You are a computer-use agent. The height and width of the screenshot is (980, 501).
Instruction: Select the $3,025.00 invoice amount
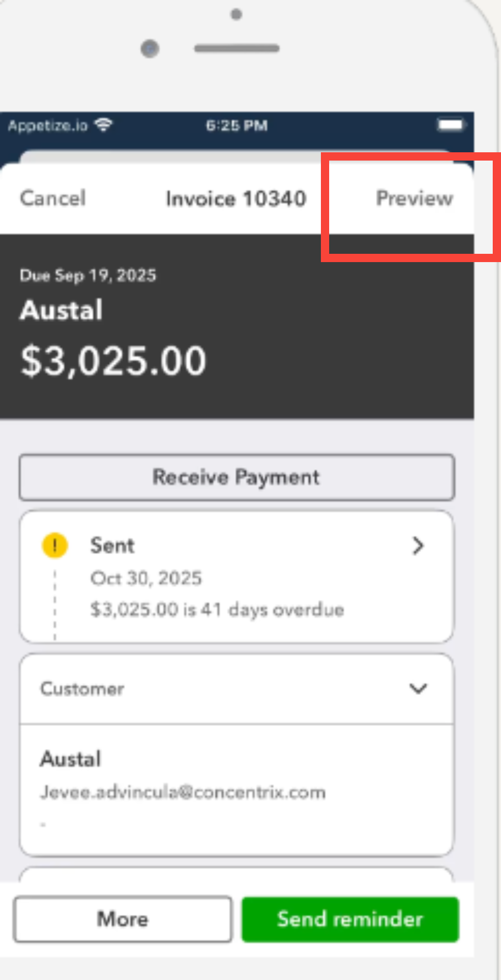113,361
